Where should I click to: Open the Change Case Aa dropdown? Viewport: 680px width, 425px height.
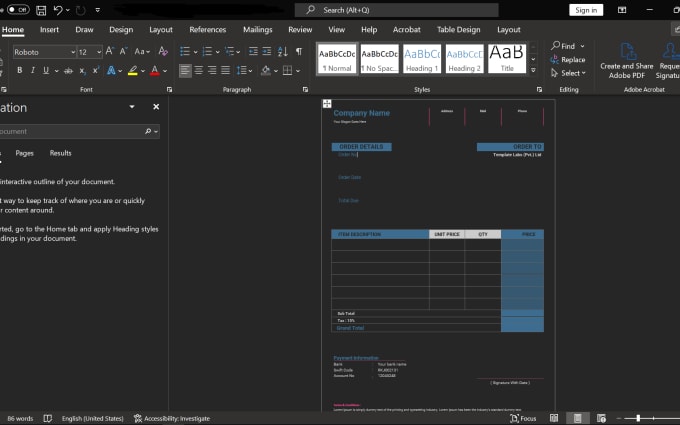tap(142, 52)
